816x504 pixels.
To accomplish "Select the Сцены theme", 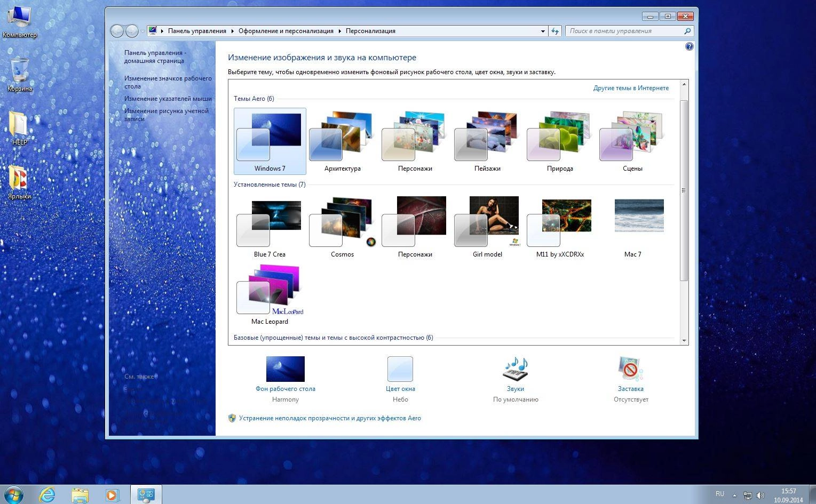I will pyautogui.click(x=632, y=141).
